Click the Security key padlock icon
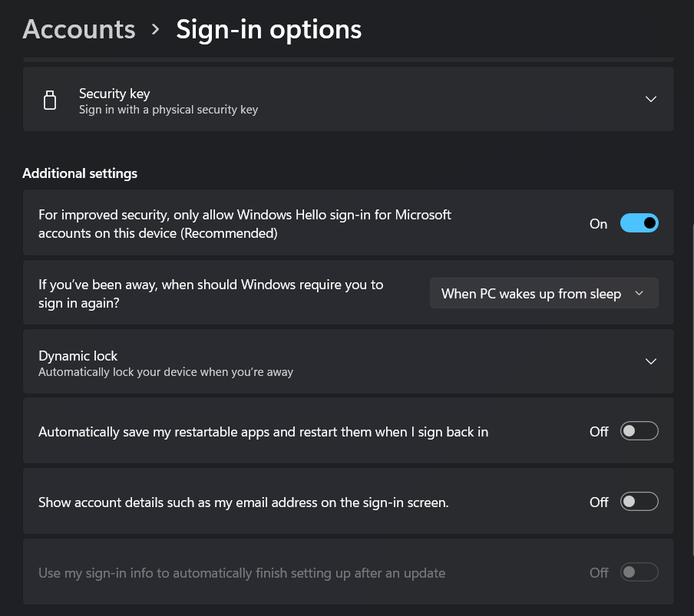The width and height of the screenshot is (694, 616). (x=50, y=99)
